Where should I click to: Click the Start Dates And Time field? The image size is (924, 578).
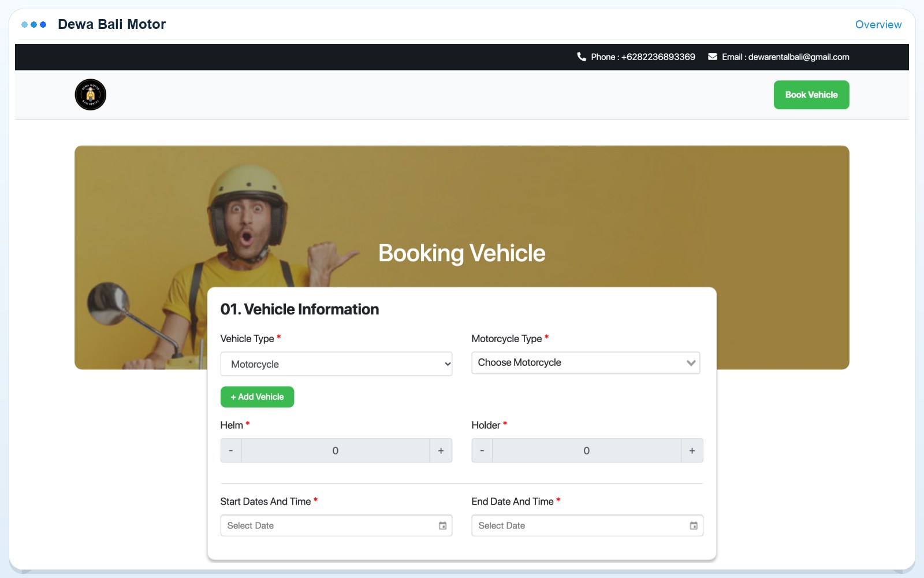[x=336, y=525]
